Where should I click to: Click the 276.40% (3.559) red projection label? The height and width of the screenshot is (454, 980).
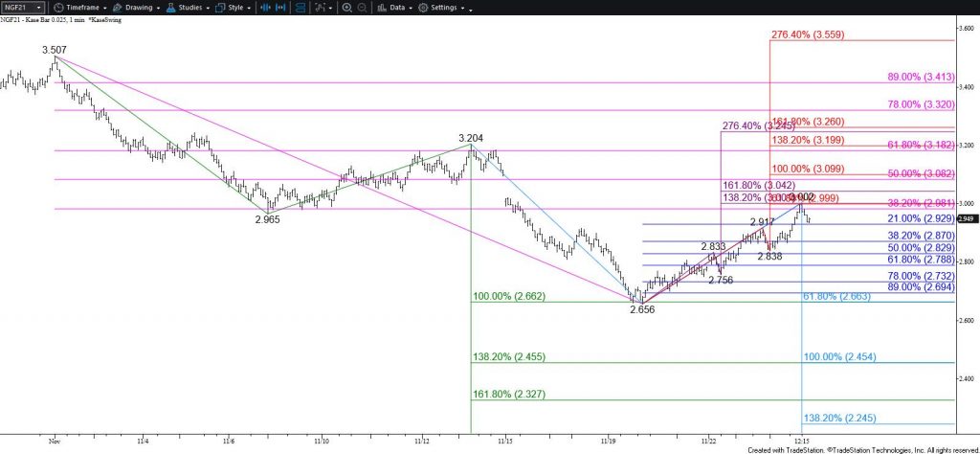808,35
